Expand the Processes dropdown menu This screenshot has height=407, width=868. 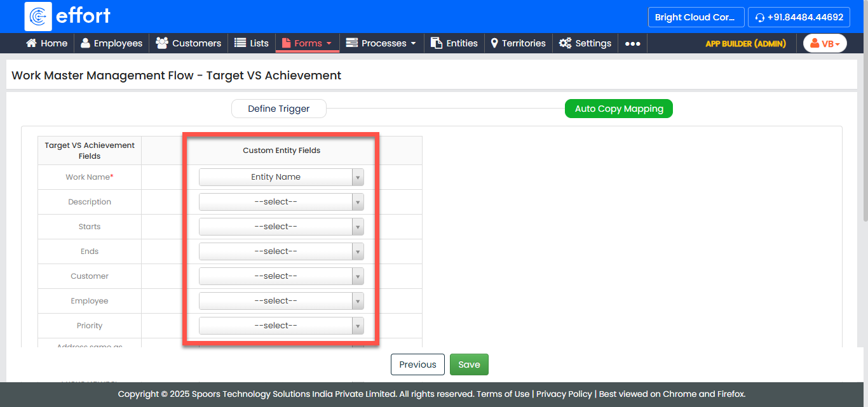pos(381,43)
